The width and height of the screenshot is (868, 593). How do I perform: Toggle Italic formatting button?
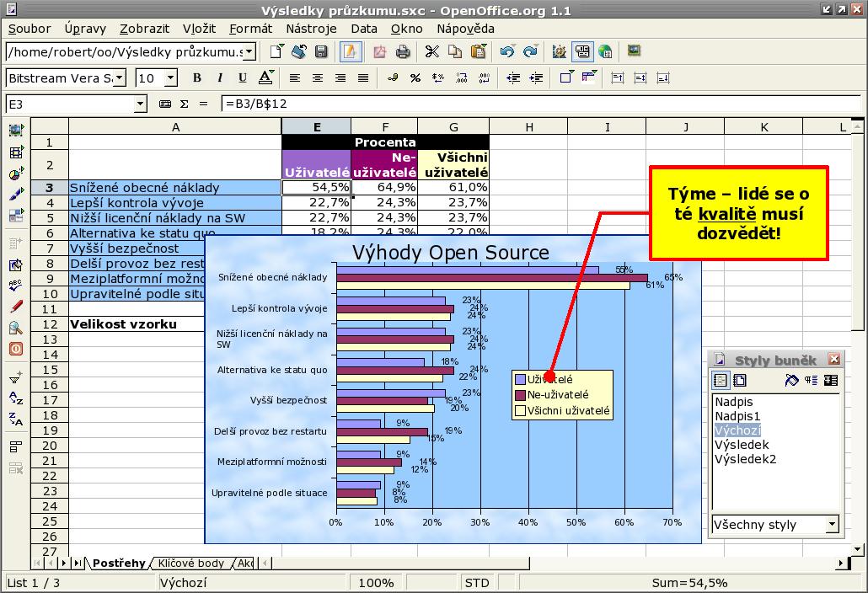(x=220, y=78)
